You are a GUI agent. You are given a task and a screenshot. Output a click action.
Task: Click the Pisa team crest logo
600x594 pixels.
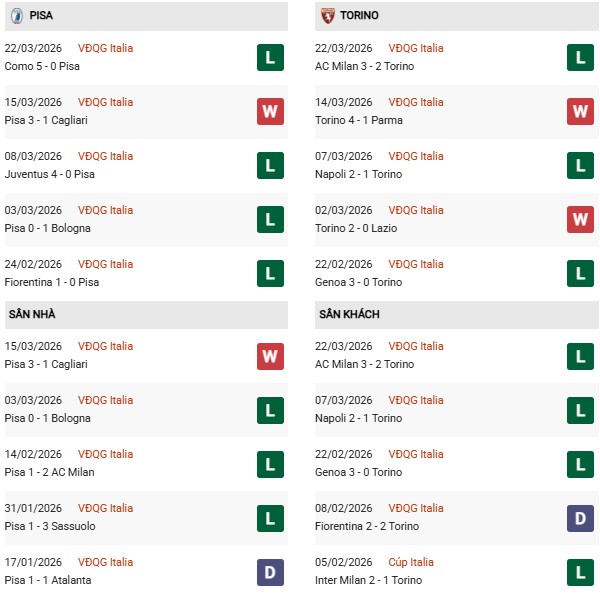coord(17,16)
